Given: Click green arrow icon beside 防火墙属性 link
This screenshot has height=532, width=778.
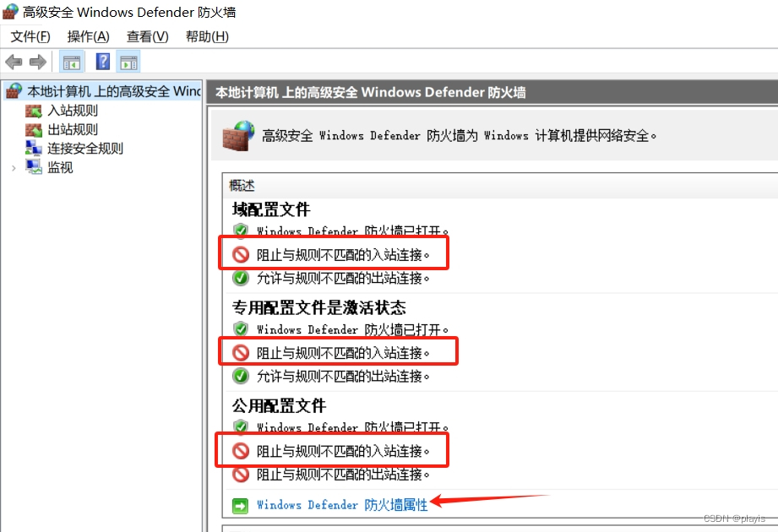Looking at the screenshot, I should coord(240,506).
